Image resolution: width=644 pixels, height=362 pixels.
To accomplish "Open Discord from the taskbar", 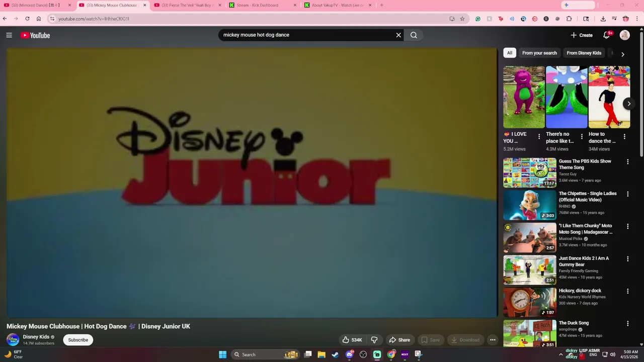I will tap(350, 354).
